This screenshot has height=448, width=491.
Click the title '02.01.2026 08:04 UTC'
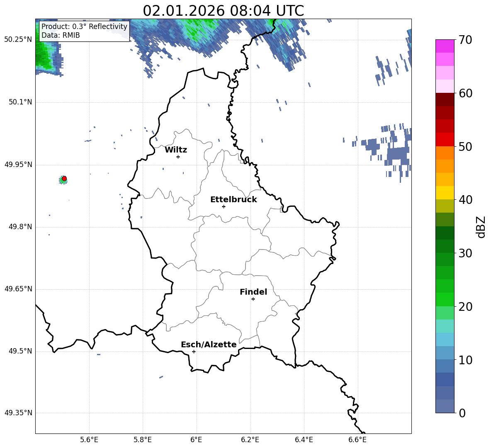(223, 11)
